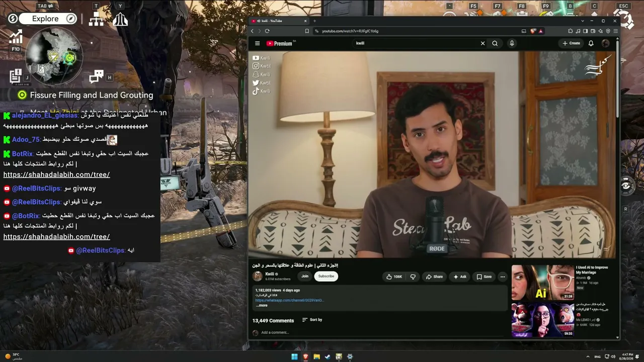Reload the YouTube page
This screenshot has width=644, height=362.
click(x=267, y=31)
